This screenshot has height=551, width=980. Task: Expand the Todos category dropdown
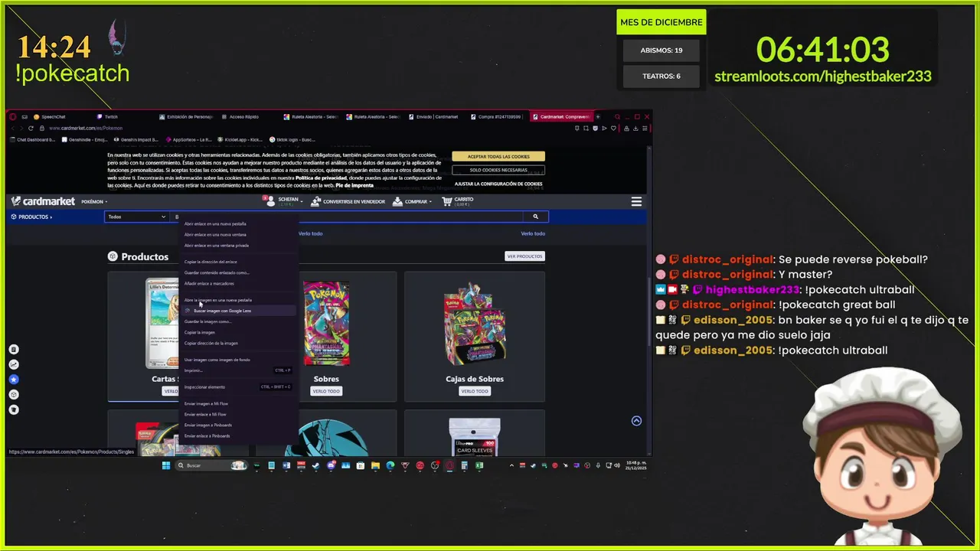coord(136,217)
